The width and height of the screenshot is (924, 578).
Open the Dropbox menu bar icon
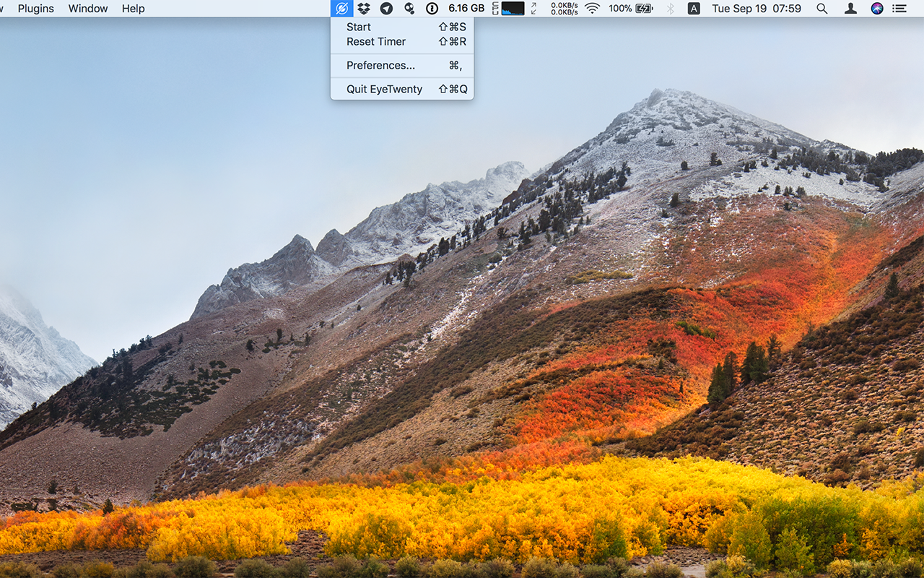[x=364, y=9]
